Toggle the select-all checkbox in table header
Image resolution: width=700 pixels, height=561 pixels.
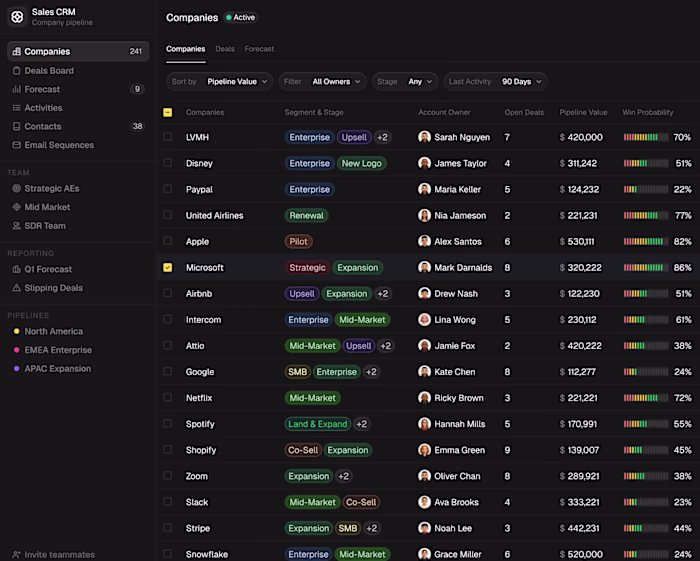click(167, 112)
